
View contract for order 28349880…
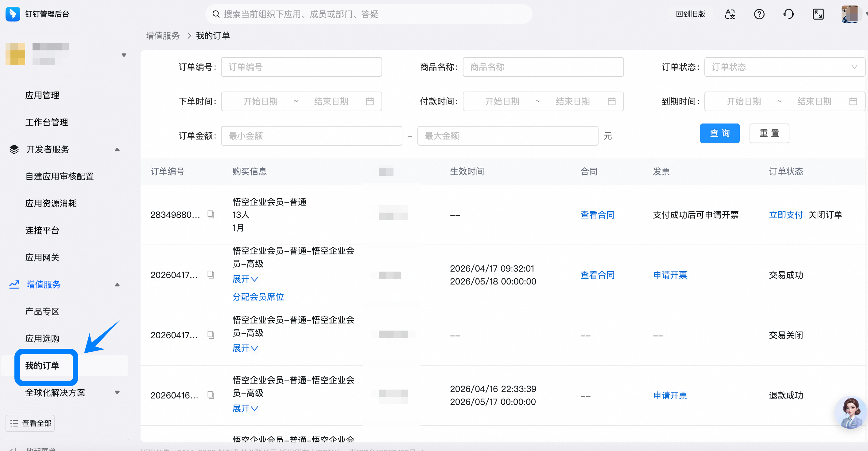point(597,215)
